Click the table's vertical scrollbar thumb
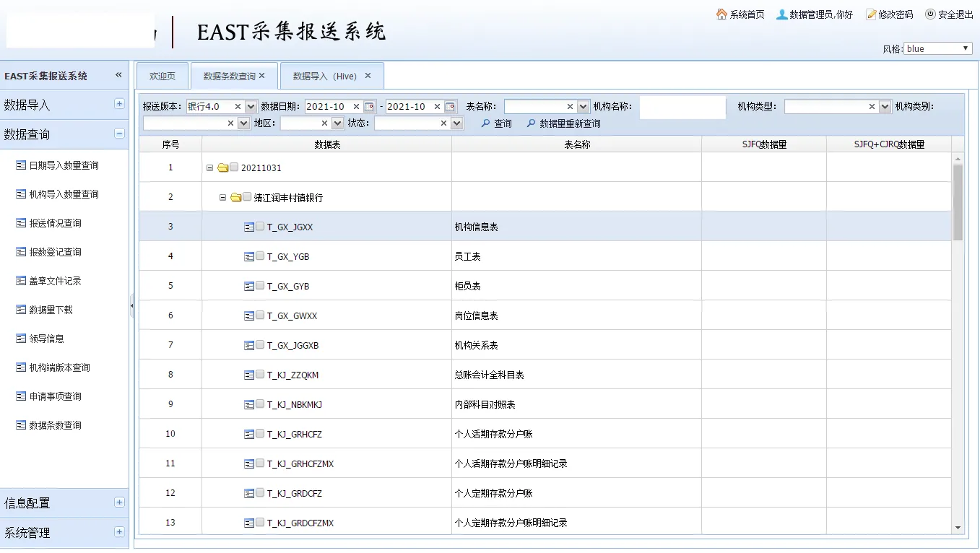Viewport: 980px width, 553px height. pyautogui.click(x=958, y=201)
